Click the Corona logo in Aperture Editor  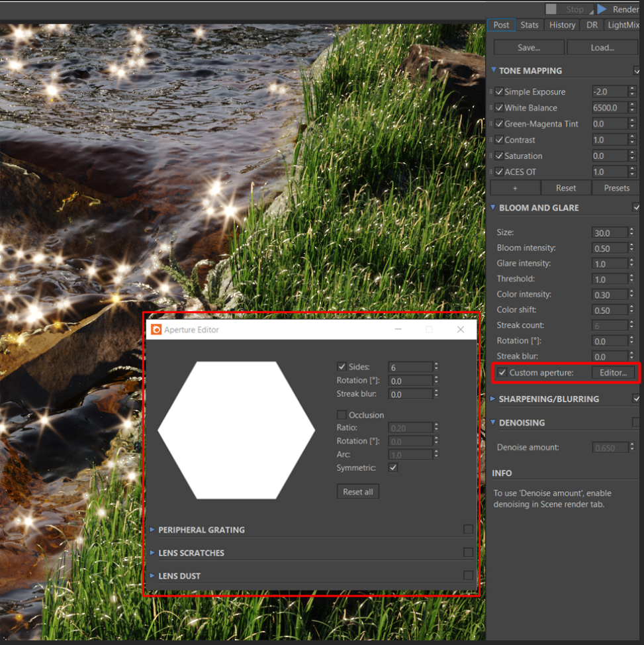(156, 329)
